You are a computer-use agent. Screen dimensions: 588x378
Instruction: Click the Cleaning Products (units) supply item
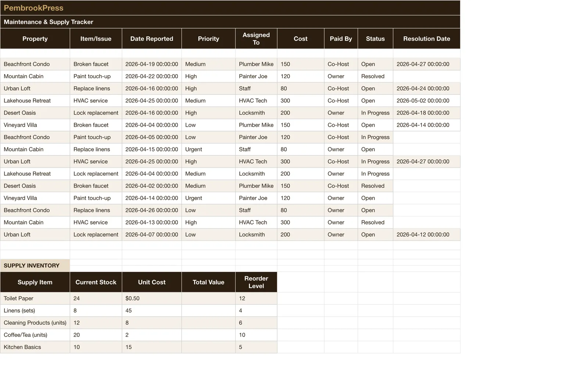[x=35, y=323]
